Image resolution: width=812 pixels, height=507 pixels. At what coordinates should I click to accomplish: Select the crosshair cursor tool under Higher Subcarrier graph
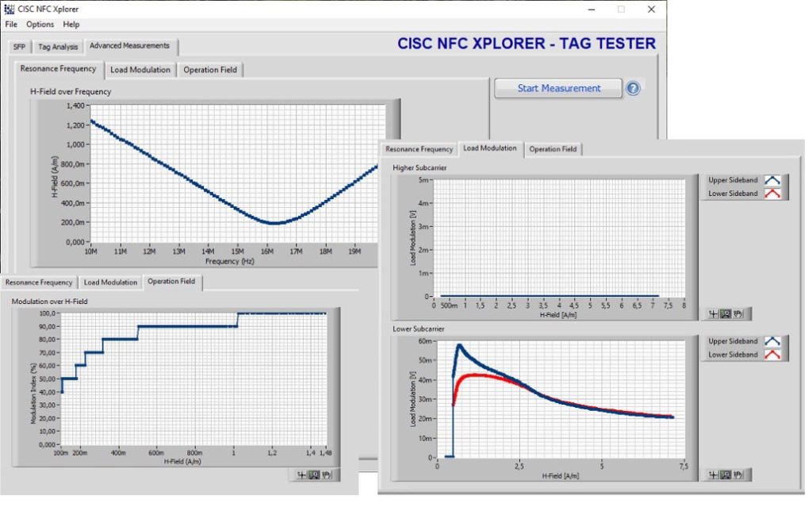tap(713, 314)
